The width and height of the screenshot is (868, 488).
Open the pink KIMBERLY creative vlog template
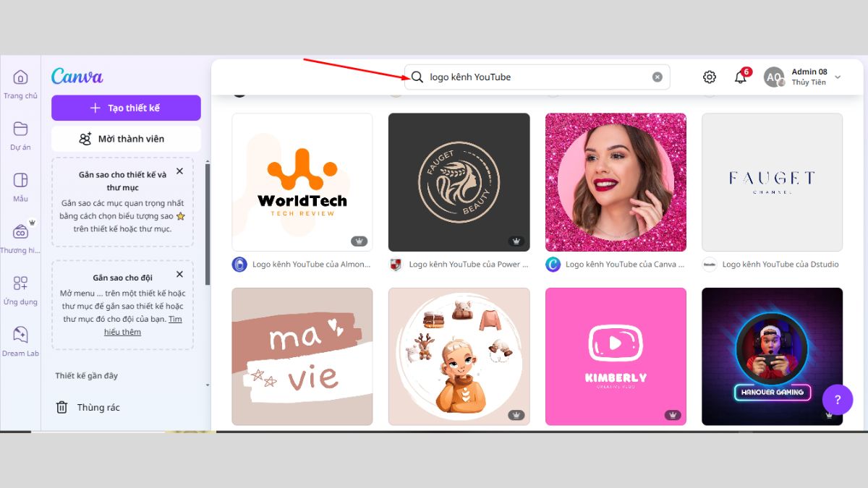616,356
